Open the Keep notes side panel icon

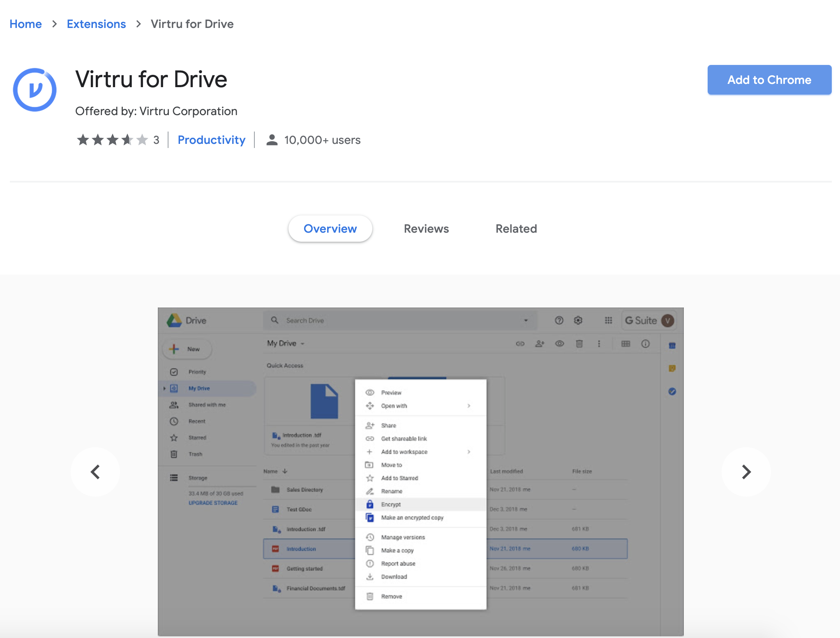pyautogui.click(x=672, y=368)
